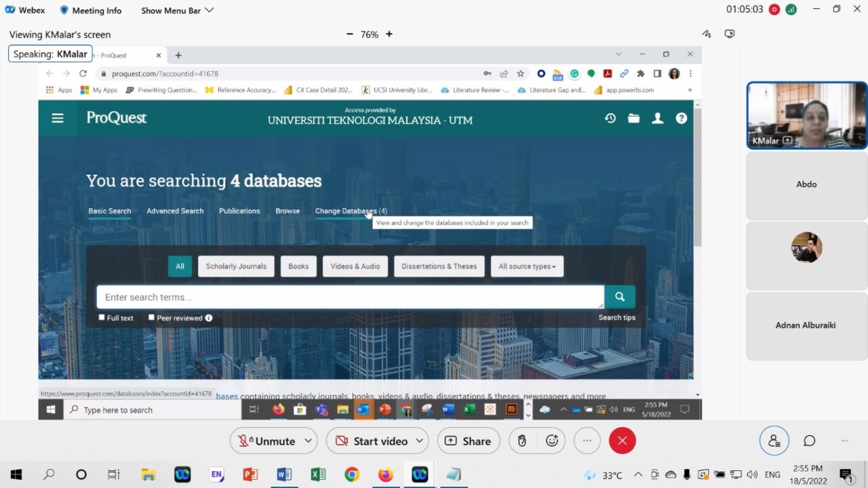Screen dimensions: 868x488
Task: Click the red leave meeting button
Action: pyautogui.click(x=622, y=441)
